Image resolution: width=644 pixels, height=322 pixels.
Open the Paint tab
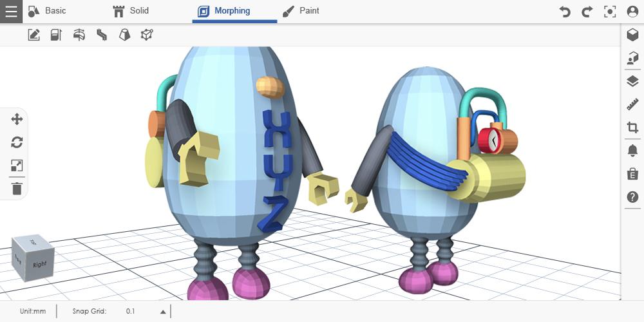click(301, 11)
